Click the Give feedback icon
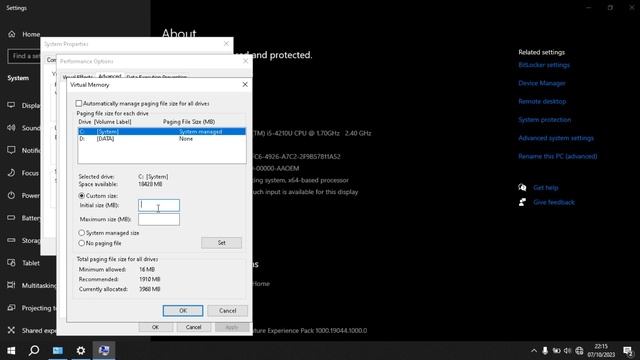The image size is (640, 360). (x=522, y=202)
